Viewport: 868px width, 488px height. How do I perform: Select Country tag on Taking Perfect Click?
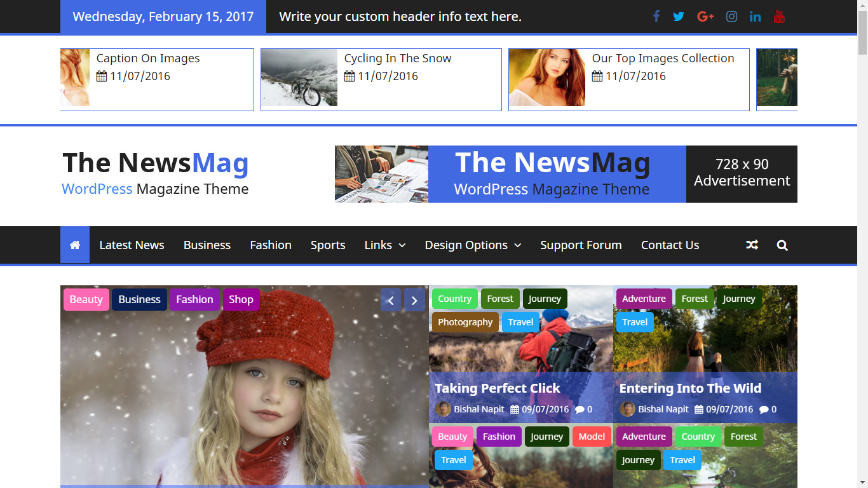(x=455, y=299)
